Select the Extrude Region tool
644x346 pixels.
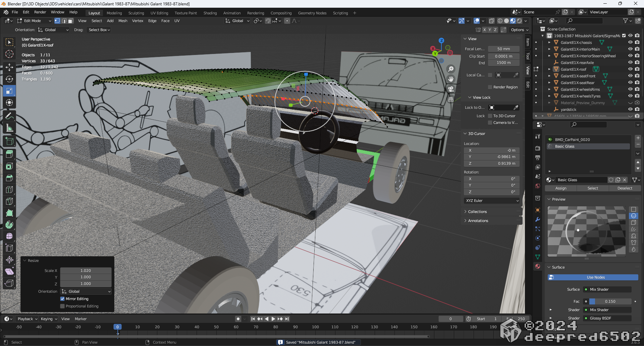[x=9, y=154]
